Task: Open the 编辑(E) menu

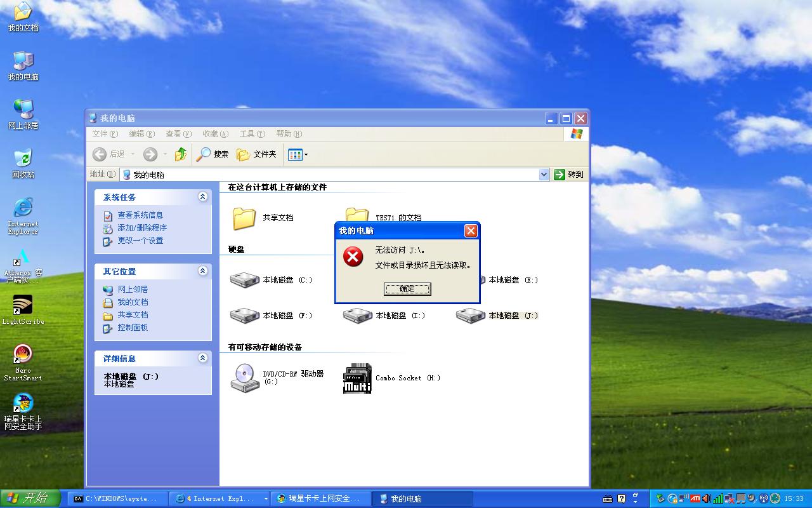Action: pyautogui.click(x=141, y=134)
